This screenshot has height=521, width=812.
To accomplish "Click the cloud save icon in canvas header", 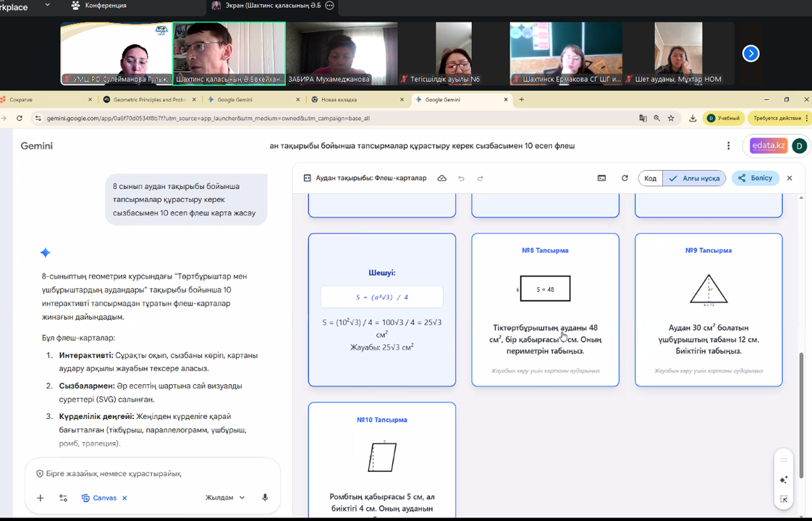I will [441, 178].
